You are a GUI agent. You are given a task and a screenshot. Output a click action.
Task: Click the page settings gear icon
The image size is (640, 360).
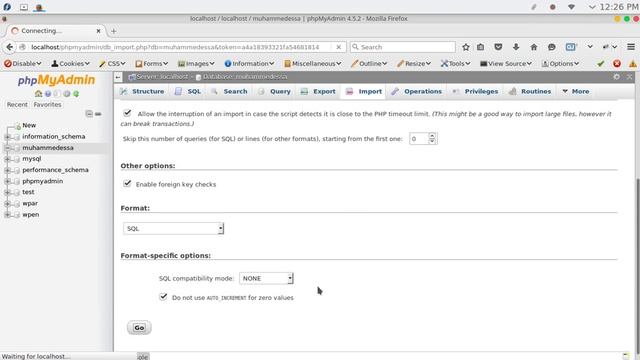pos(616,77)
